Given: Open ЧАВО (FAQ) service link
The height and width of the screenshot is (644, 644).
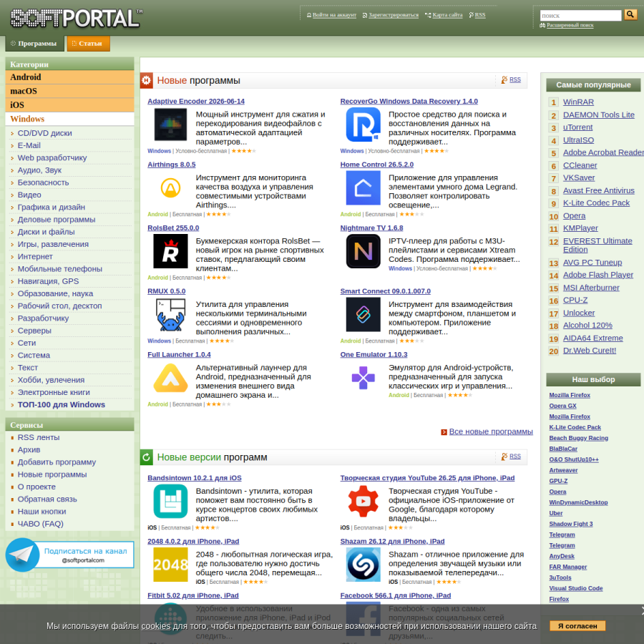Looking at the screenshot, I should (x=40, y=524).
